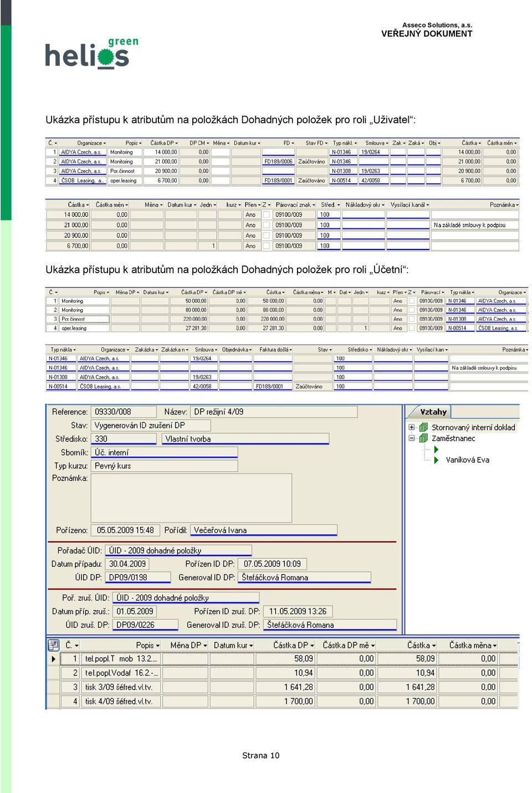Click into the empty Poznámka text area
The height and width of the screenshot is (793, 532).
pos(191,498)
